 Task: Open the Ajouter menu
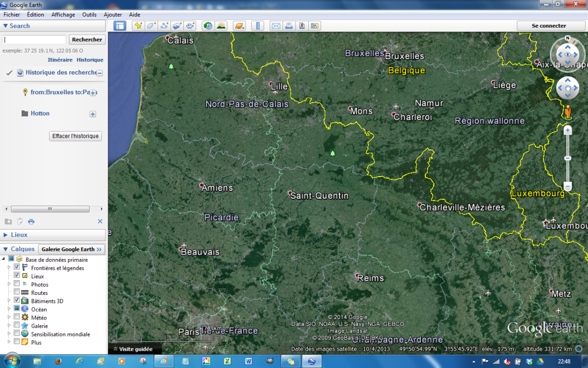pos(113,15)
